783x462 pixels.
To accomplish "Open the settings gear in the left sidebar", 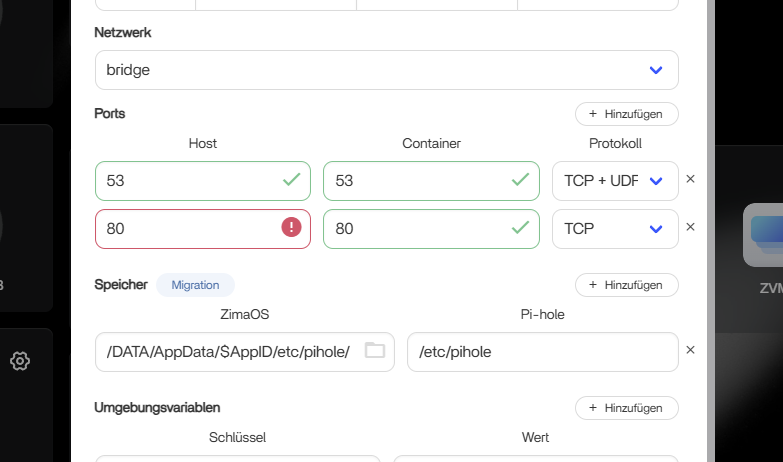I will pyautogui.click(x=19, y=361).
